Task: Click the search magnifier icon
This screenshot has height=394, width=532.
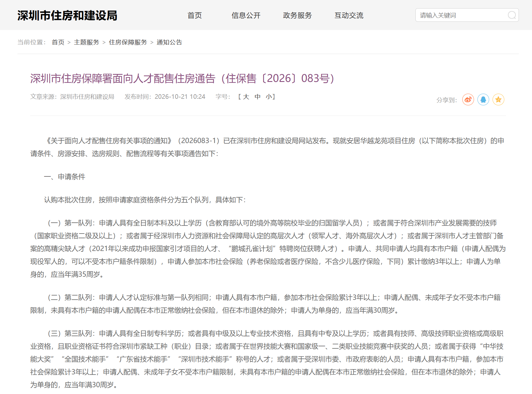Action: (512, 15)
